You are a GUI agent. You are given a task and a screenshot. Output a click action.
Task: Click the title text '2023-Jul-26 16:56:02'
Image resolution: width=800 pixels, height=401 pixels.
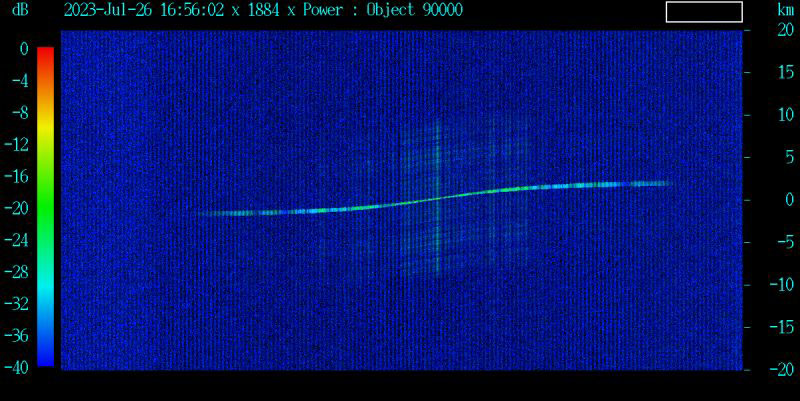click(x=144, y=10)
